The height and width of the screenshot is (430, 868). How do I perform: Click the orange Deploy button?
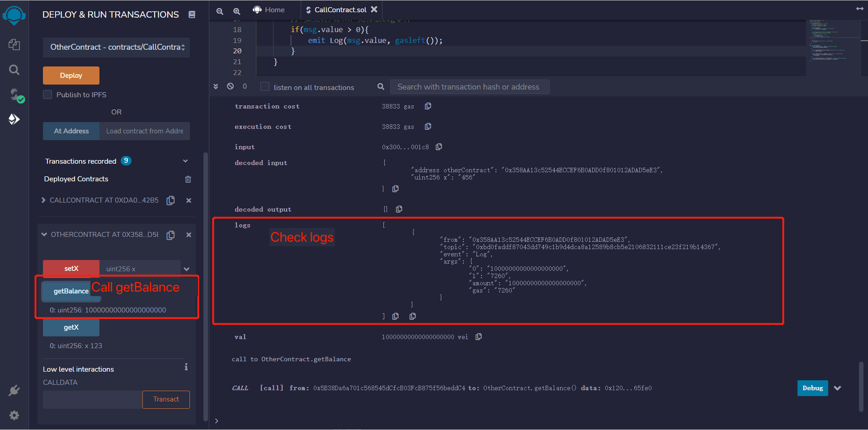pos(71,76)
